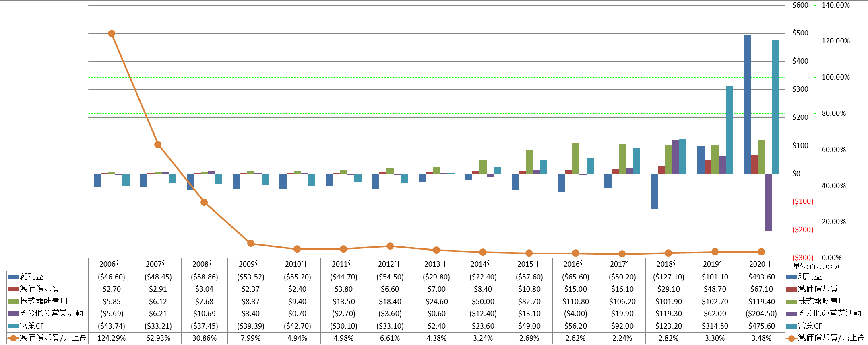Click the teal 営業CF bar for 2019年
Screen dimensions: 868x345
(729, 129)
